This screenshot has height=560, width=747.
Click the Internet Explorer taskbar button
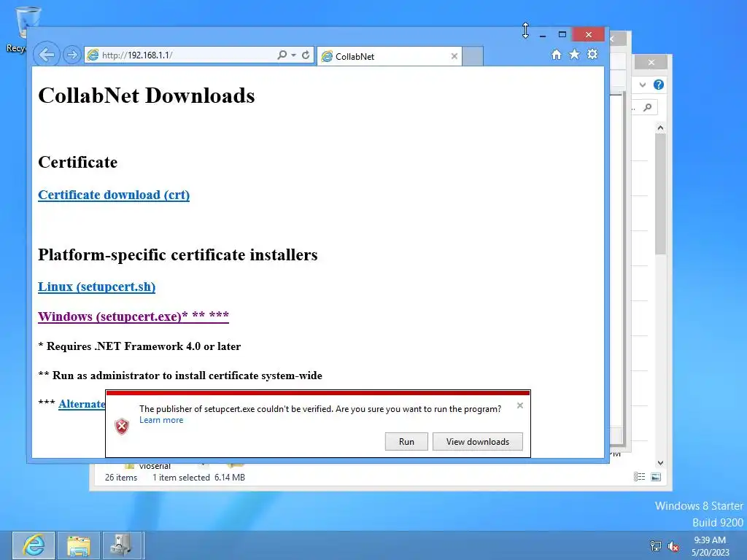34,545
